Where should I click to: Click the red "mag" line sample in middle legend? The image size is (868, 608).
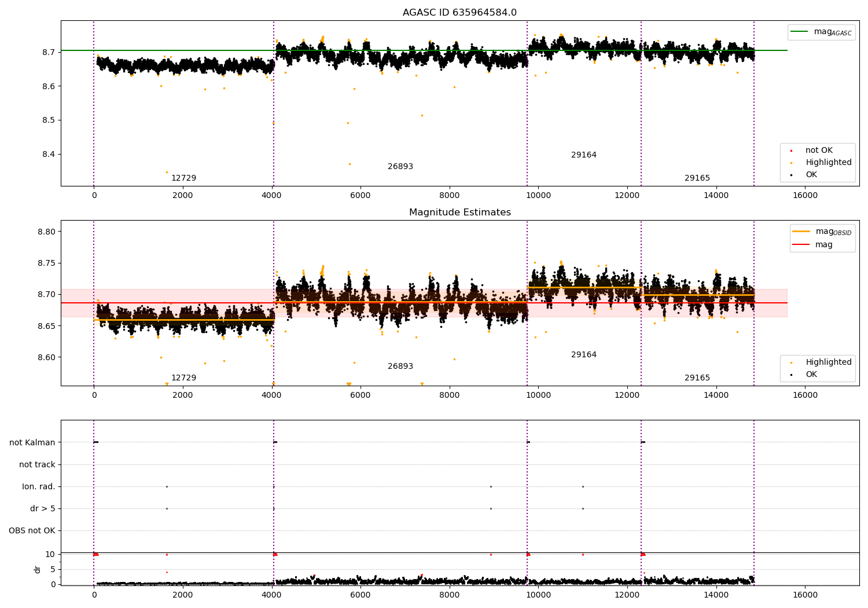801,245
